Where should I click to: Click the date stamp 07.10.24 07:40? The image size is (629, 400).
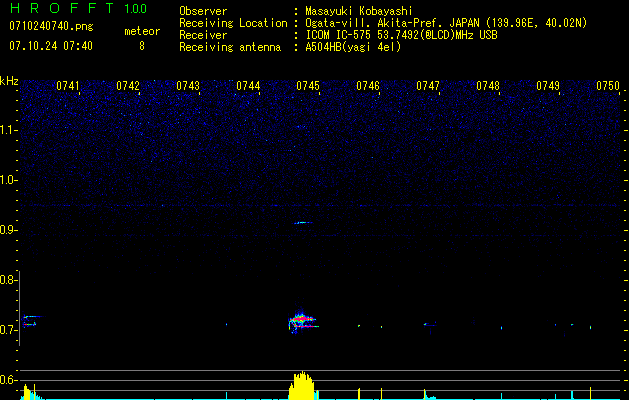pos(51,46)
